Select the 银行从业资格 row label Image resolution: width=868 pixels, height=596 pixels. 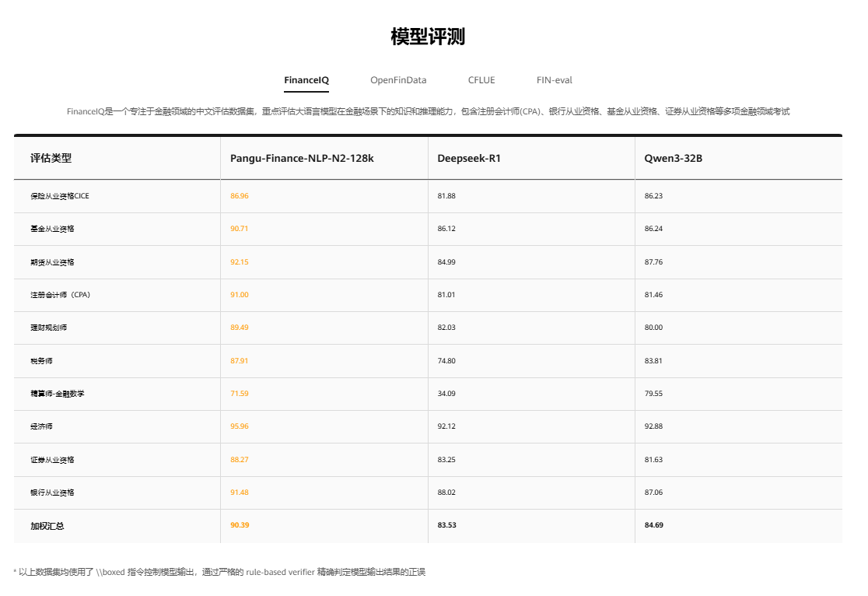tap(52, 493)
